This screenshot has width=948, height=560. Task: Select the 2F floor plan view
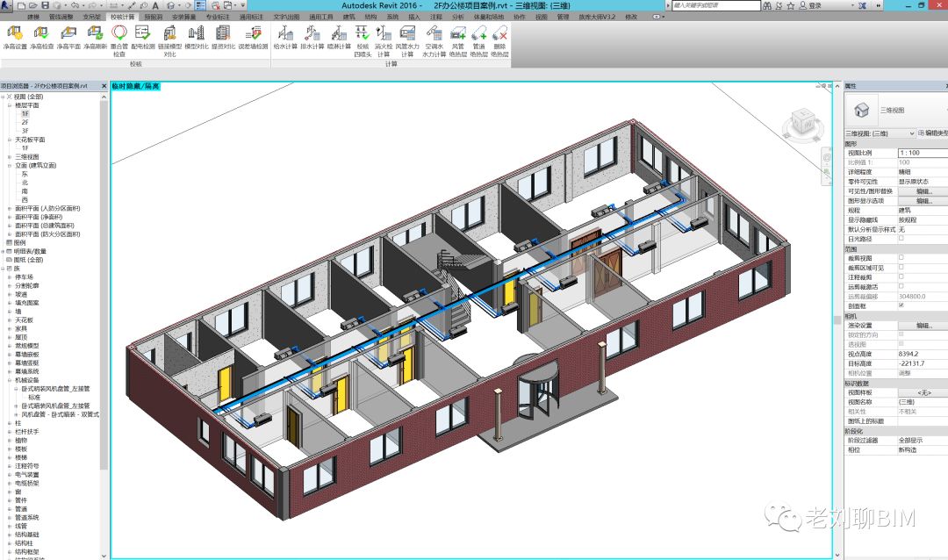[x=25, y=122]
